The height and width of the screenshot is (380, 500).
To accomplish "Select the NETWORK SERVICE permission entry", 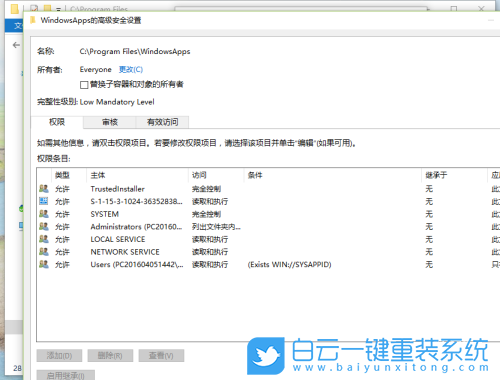I will pos(268,252).
